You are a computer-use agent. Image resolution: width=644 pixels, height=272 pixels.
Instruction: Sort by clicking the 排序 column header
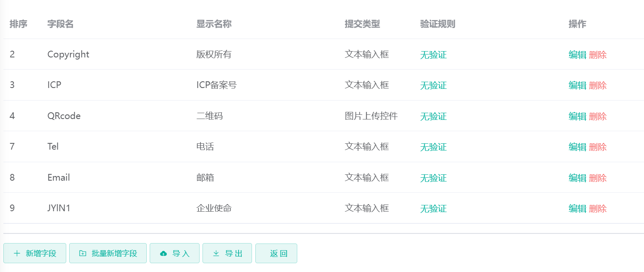(18, 24)
